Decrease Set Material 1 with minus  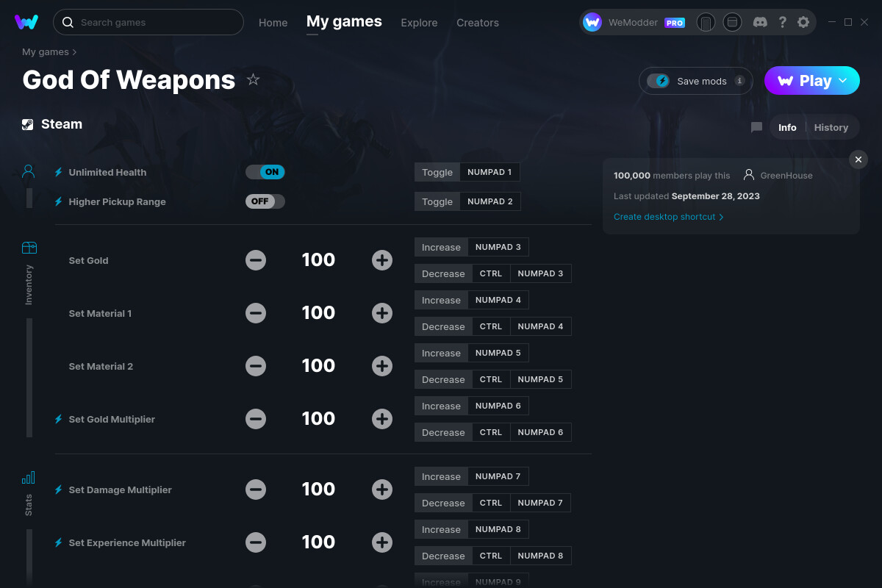click(x=256, y=313)
